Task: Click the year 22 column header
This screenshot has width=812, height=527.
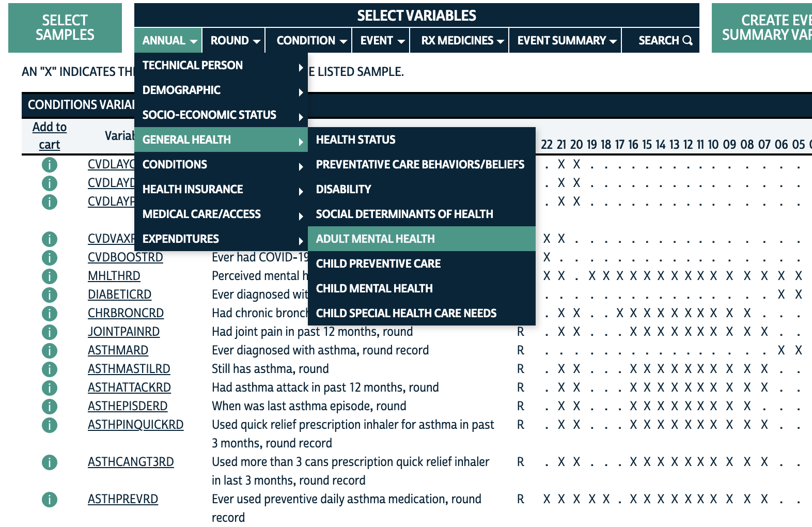Action: (x=546, y=145)
